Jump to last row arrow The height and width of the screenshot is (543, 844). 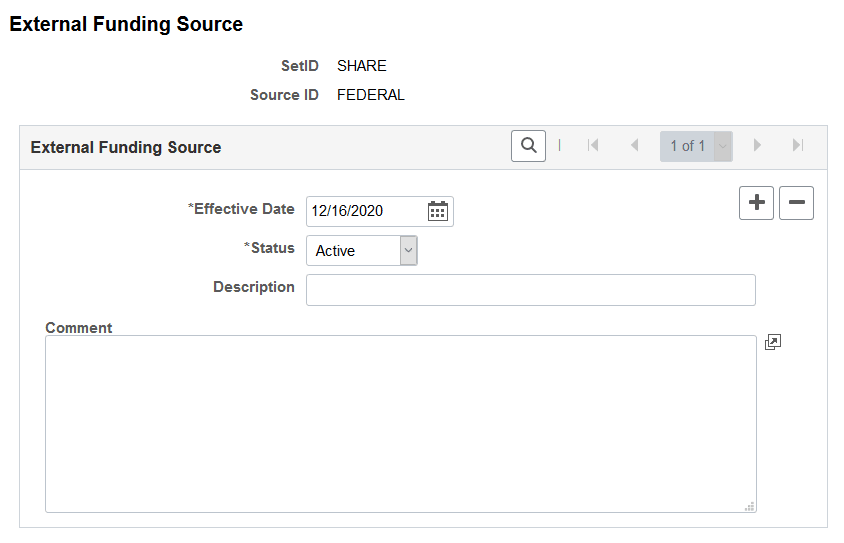click(x=798, y=145)
